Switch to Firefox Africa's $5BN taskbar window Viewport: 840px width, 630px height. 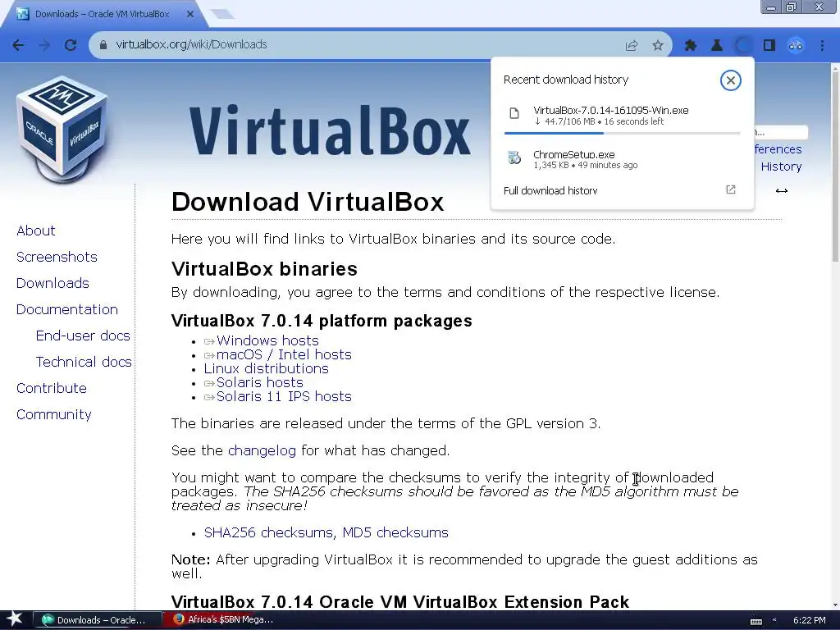pos(223,620)
